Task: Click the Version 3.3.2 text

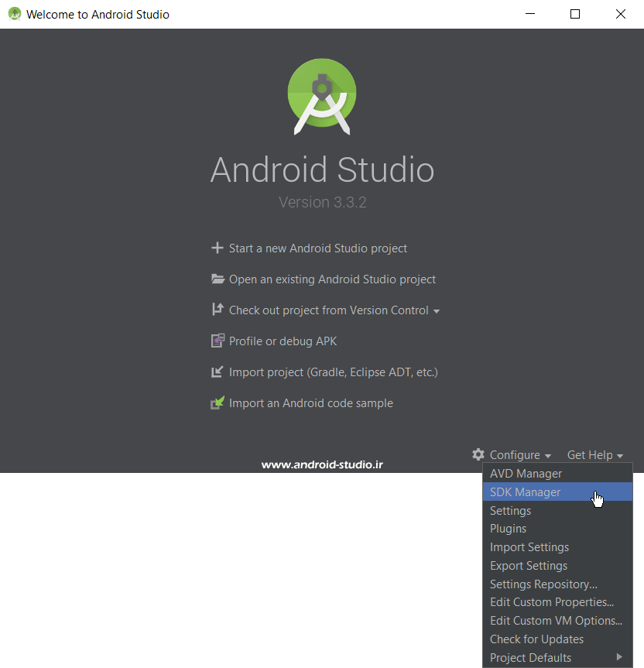Action: pos(323,202)
